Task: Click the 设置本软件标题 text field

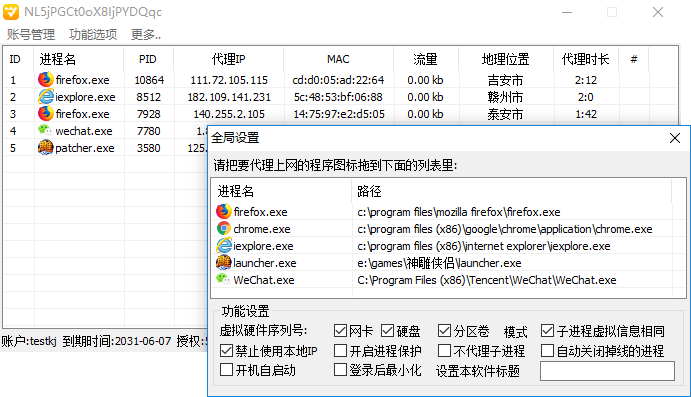Action: point(607,371)
